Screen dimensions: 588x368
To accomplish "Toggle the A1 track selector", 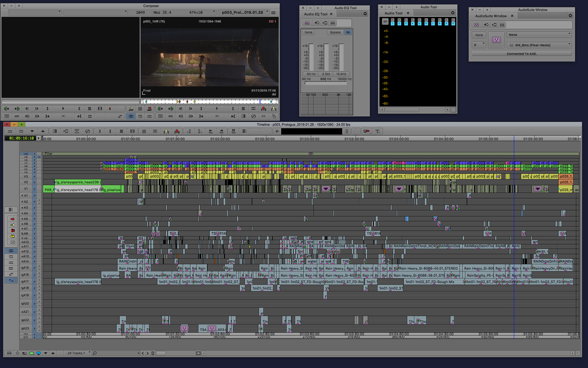I will click(26, 195).
